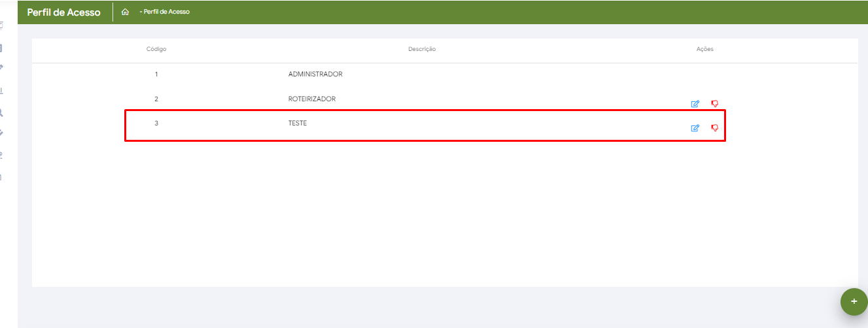Select the Código column header
This screenshot has width=868, height=328.
pyautogui.click(x=156, y=49)
